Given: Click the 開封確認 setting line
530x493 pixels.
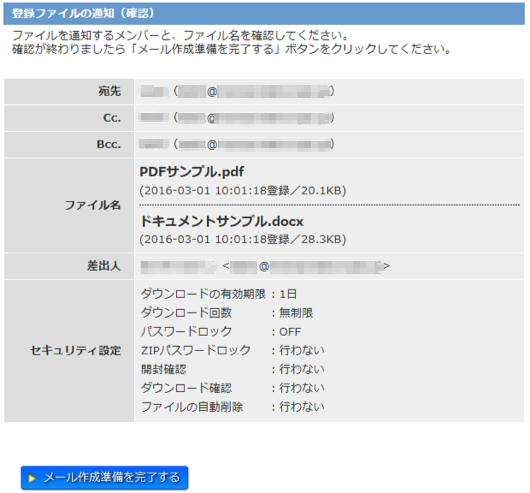Looking at the screenshot, I should 233,369.
